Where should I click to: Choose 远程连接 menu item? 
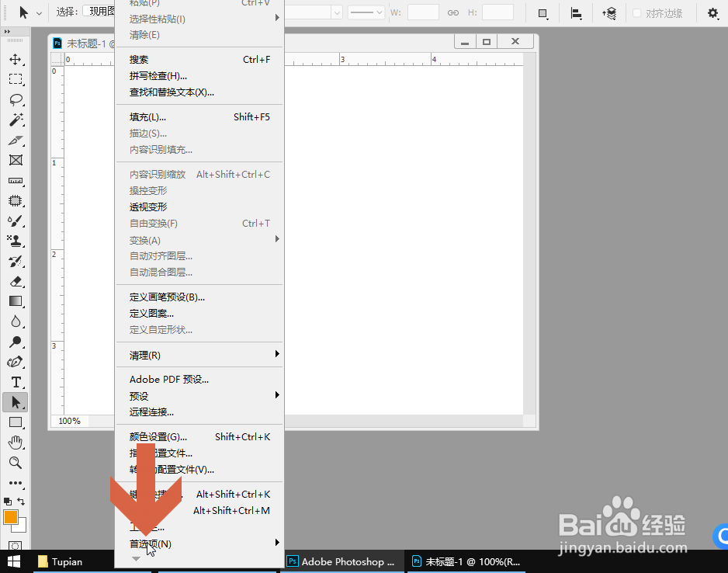coord(199,412)
